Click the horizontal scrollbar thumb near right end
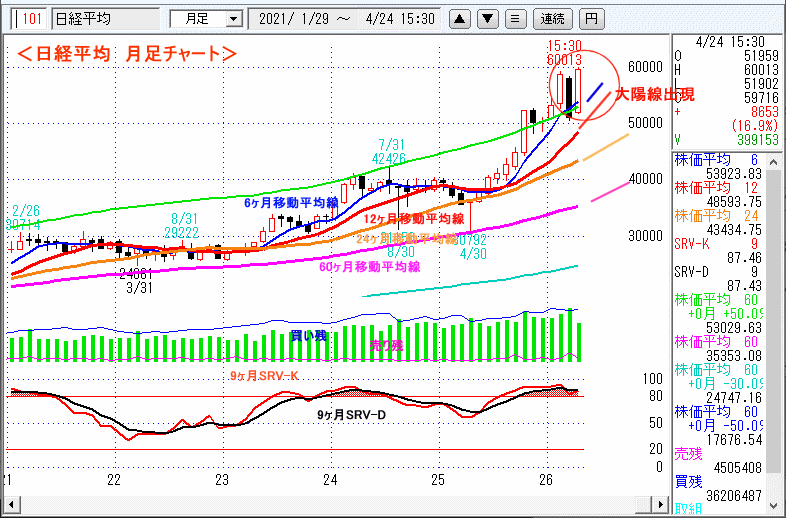This screenshot has height=518, width=786. [x=644, y=504]
